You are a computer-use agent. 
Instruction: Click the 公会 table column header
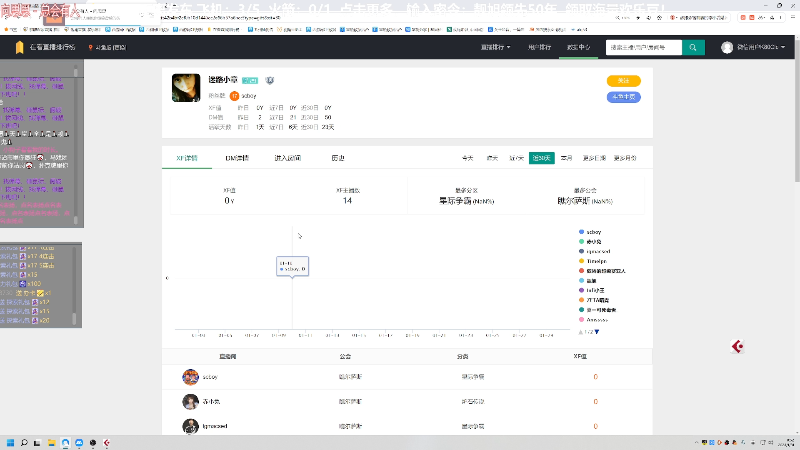[345, 357]
